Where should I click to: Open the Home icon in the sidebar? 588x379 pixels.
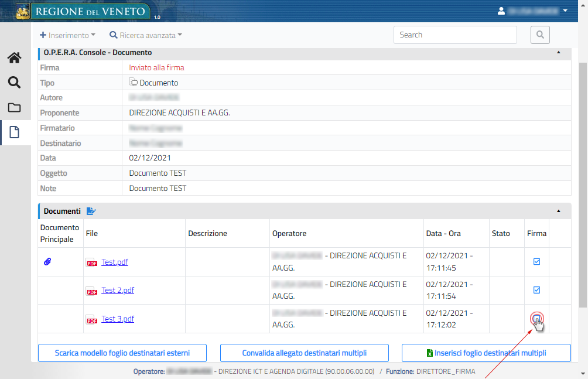[14, 58]
